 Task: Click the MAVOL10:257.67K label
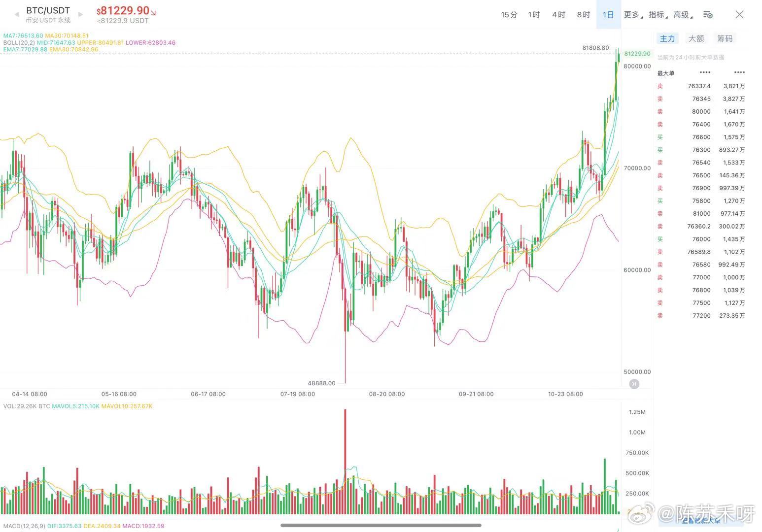pyautogui.click(x=127, y=406)
